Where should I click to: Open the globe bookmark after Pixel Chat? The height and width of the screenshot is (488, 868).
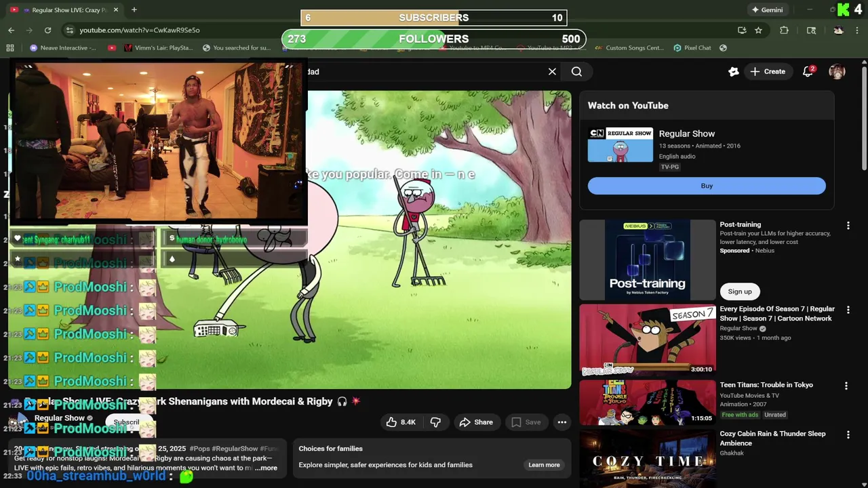tap(723, 47)
